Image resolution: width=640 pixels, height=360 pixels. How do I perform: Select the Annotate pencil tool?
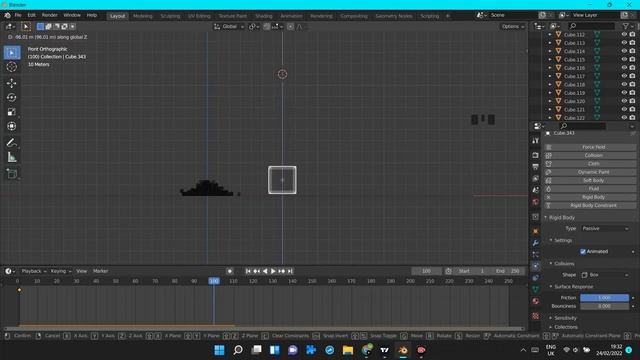pos(12,143)
